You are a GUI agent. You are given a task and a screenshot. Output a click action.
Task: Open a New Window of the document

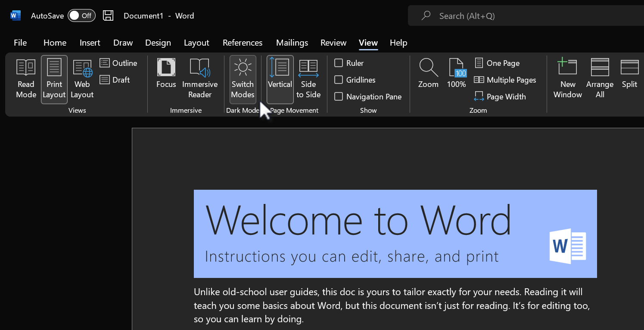click(x=567, y=80)
